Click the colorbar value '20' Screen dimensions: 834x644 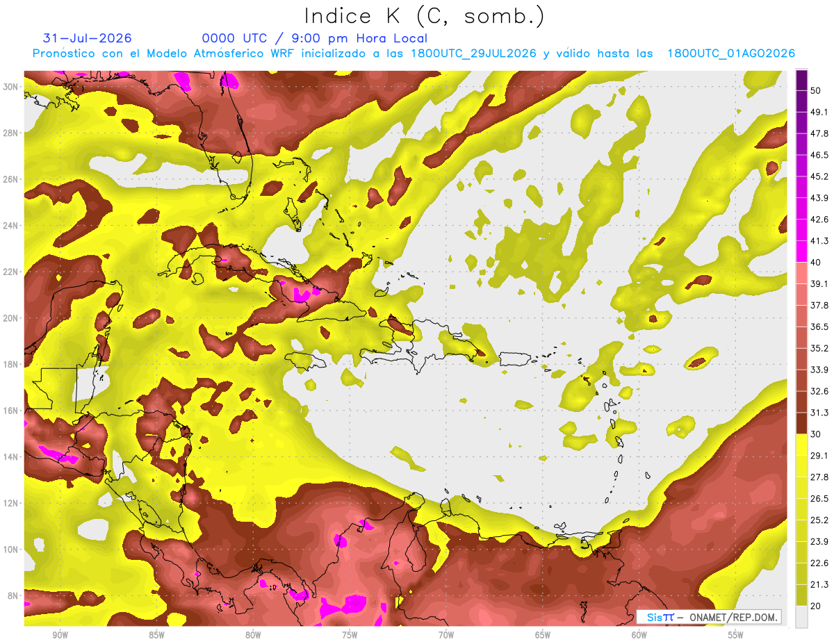[817, 606]
